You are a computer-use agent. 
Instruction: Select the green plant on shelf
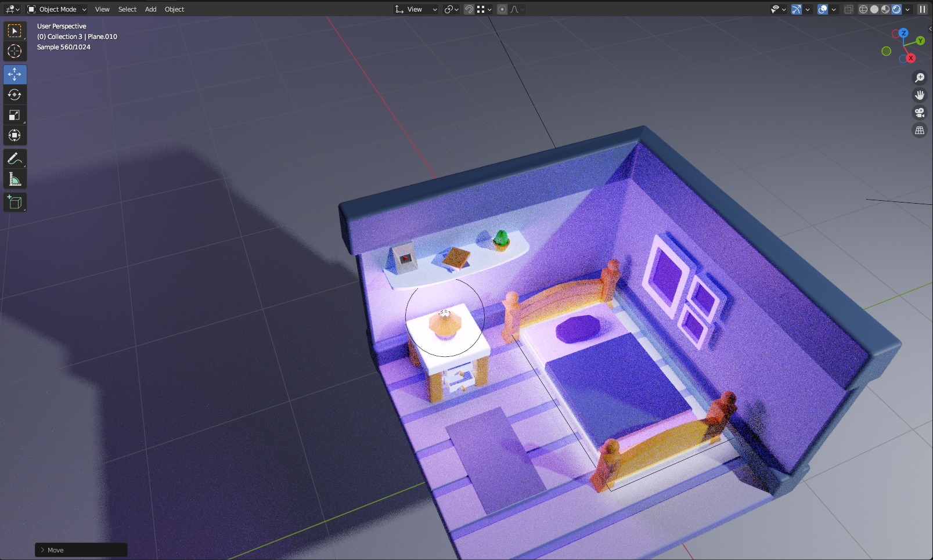coord(501,240)
